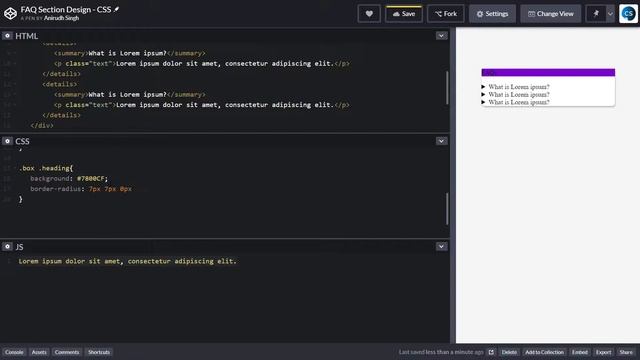Delete this pen
640x360 pixels.
click(x=509, y=352)
